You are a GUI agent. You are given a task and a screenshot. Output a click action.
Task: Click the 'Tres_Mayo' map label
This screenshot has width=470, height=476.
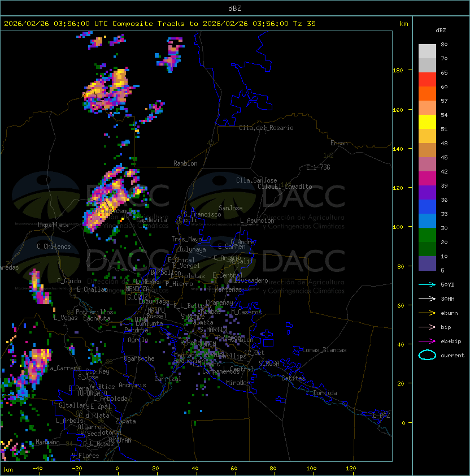pos(186,239)
